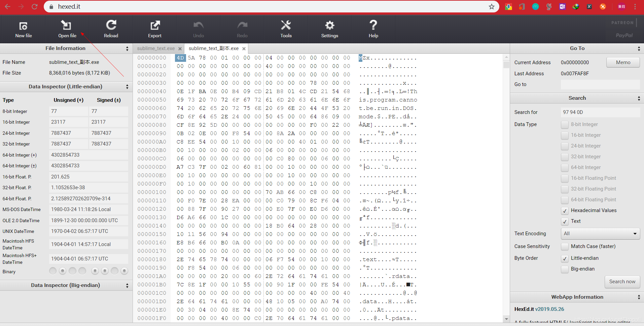Collapse the Search panel
Viewport: 644px width, 326px height.
[x=639, y=98]
